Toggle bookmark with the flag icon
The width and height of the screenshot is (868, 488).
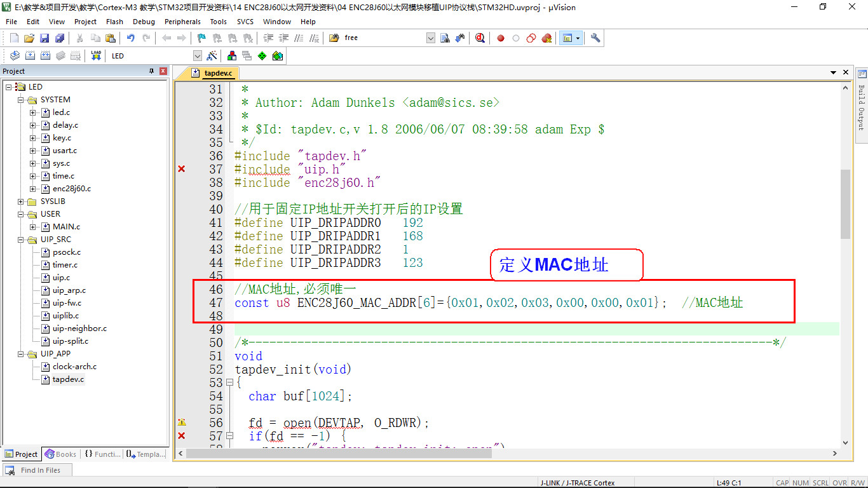201,38
